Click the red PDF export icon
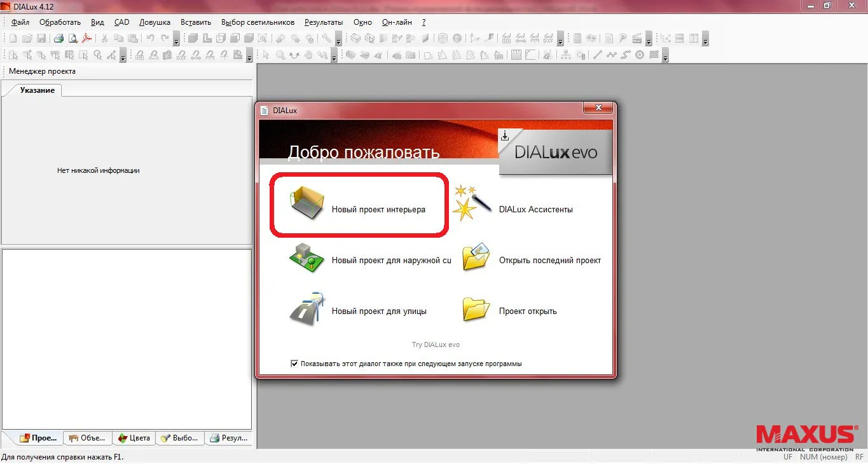Viewport: 868px width, 464px height. pos(88,39)
